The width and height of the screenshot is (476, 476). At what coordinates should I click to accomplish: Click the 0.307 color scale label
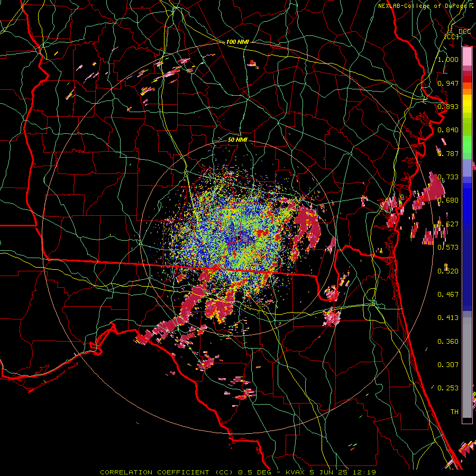pyautogui.click(x=448, y=365)
